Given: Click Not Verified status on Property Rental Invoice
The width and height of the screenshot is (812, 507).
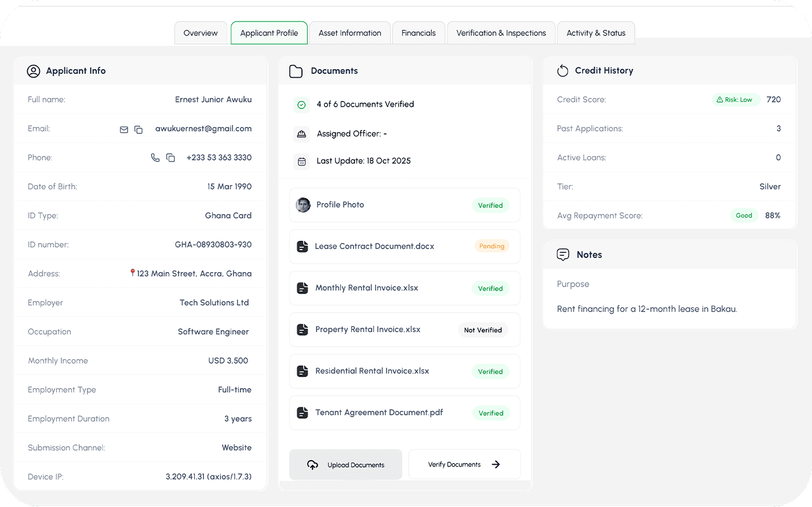Looking at the screenshot, I should [483, 330].
